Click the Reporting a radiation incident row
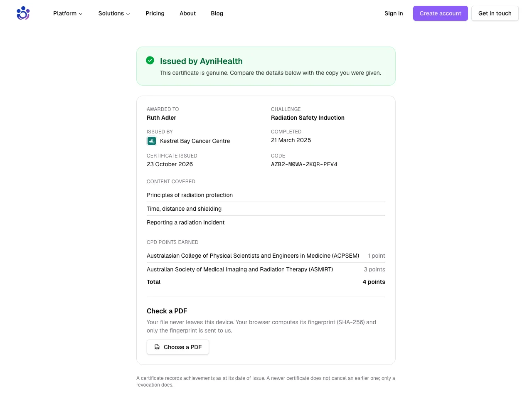This screenshot has height=399, width=532. tap(266, 222)
